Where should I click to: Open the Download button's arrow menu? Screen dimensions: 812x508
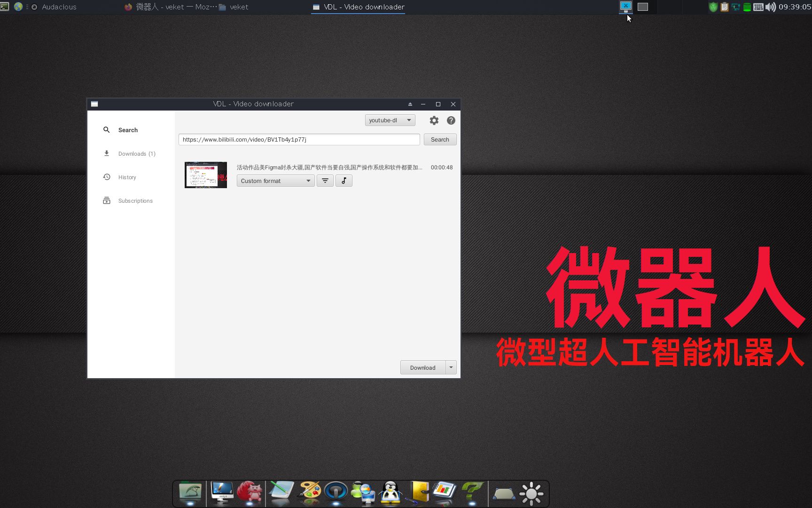[451, 367]
